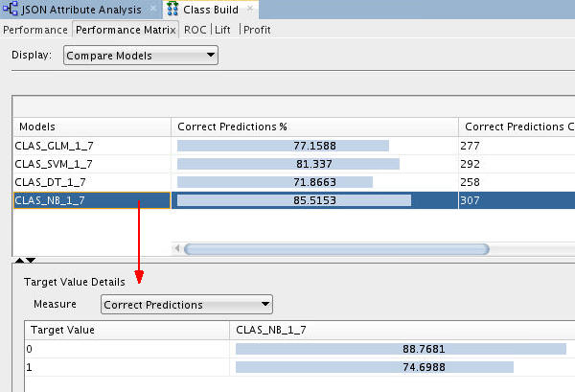This screenshot has height=392, width=575.
Task: Select the CLAS_SVM_1_7 model row
Action: (x=91, y=164)
